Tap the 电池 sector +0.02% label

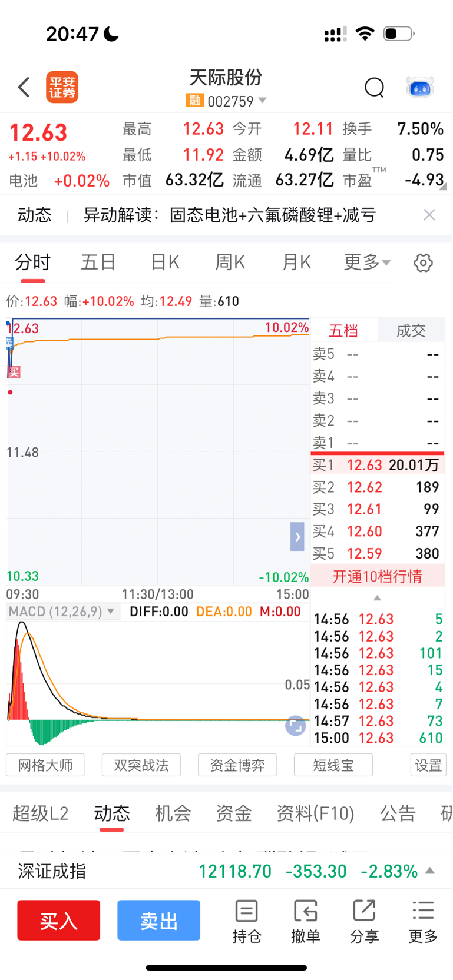(59, 181)
